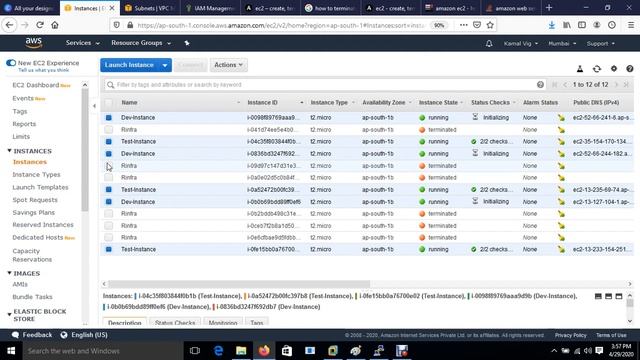The height and width of the screenshot is (360, 640).
Task: Click the Launch Instance button
Action: click(129, 65)
